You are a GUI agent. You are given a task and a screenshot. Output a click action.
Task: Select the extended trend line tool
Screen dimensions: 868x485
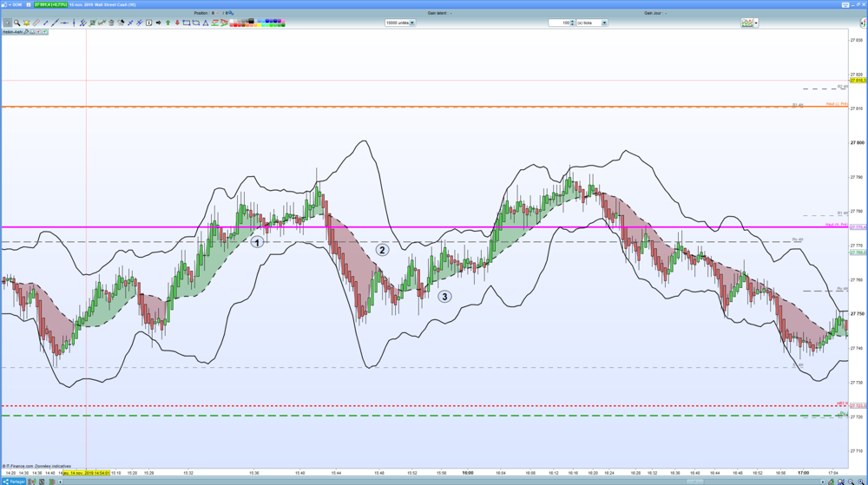[55, 23]
